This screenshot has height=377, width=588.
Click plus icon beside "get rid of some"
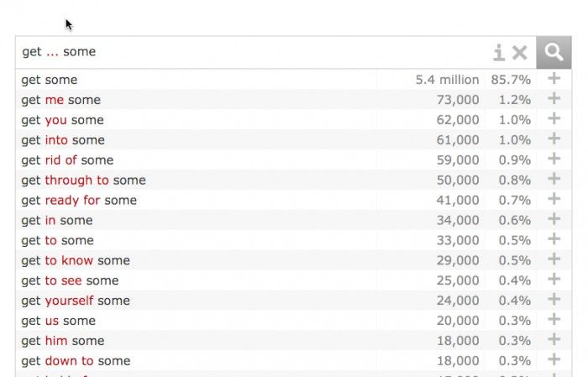point(554,160)
